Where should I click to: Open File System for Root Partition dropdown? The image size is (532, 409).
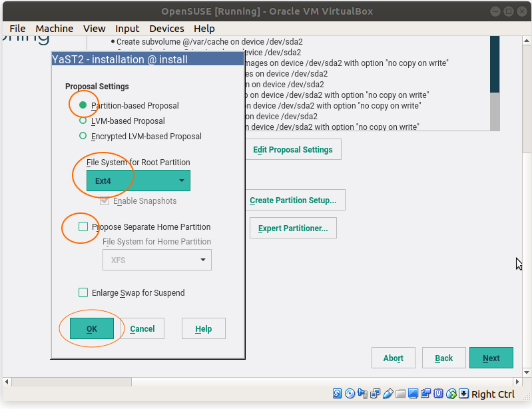138,181
